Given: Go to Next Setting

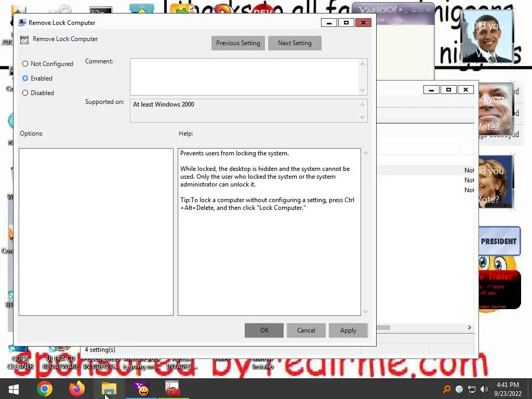Looking at the screenshot, I should click(295, 43).
